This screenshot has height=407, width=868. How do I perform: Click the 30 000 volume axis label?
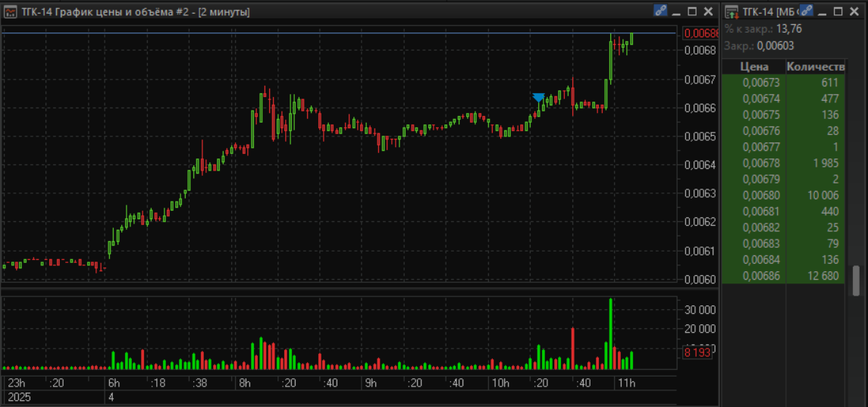coord(700,309)
